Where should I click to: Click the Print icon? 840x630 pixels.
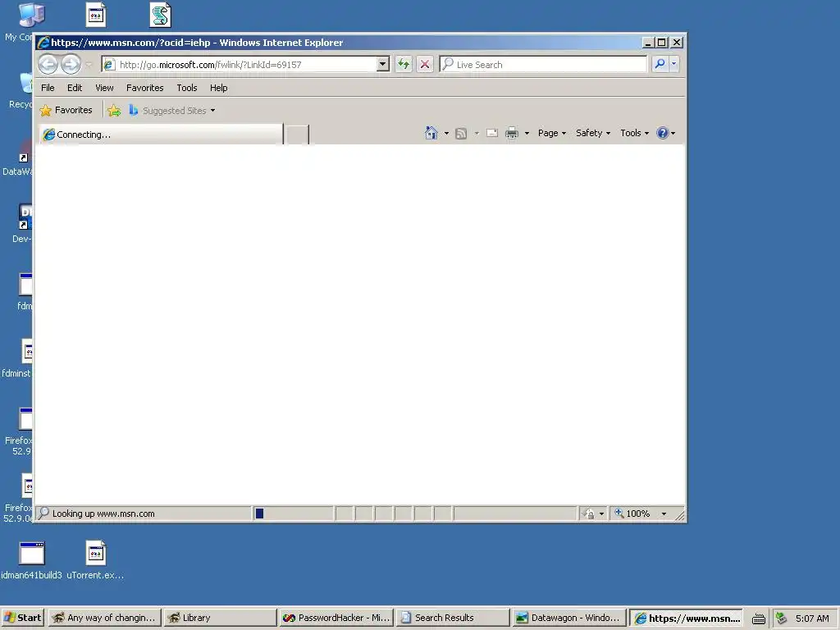512,133
